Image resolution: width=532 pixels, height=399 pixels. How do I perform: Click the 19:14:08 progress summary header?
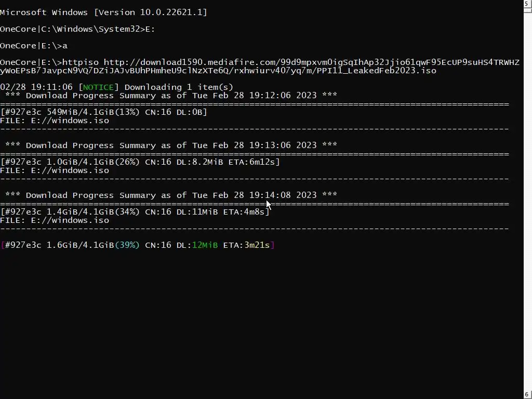(x=171, y=195)
